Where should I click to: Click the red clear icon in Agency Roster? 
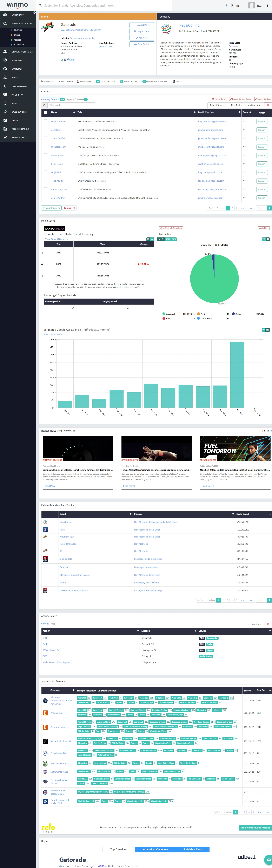click(268, 624)
